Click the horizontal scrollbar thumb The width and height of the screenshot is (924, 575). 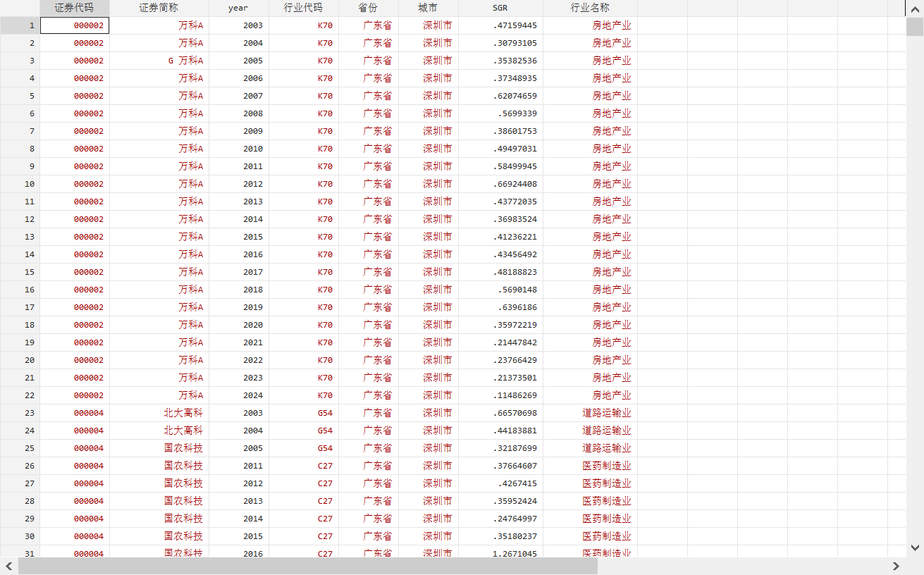(308, 566)
